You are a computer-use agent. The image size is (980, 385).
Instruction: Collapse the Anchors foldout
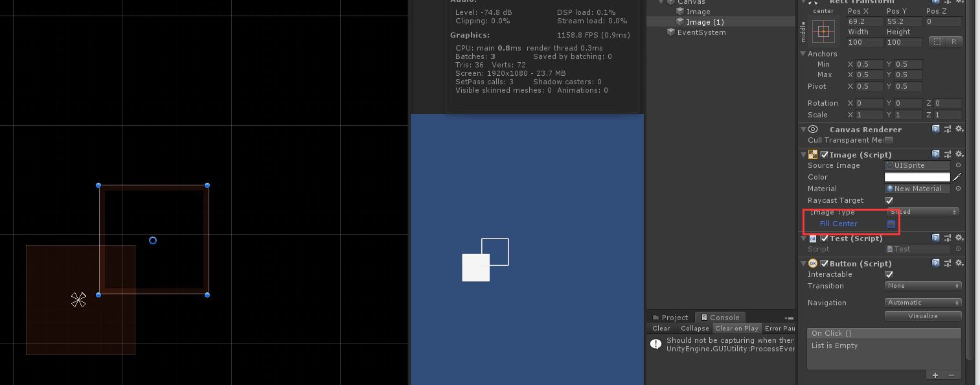coord(803,54)
